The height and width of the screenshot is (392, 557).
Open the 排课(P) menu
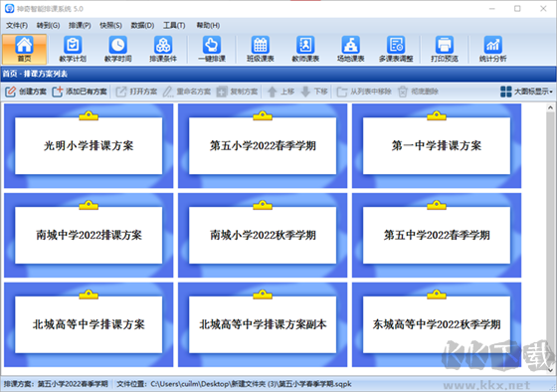[x=80, y=25]
